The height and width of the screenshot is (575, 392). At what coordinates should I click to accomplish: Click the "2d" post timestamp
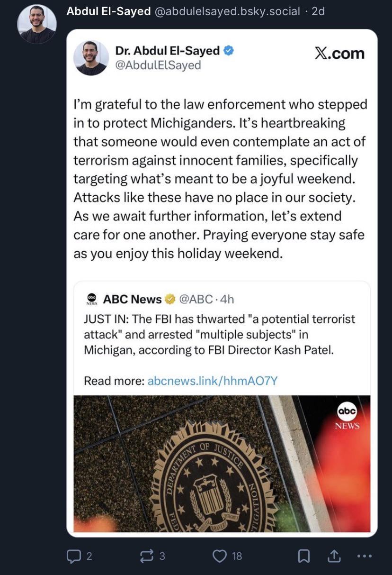point(318,11)
